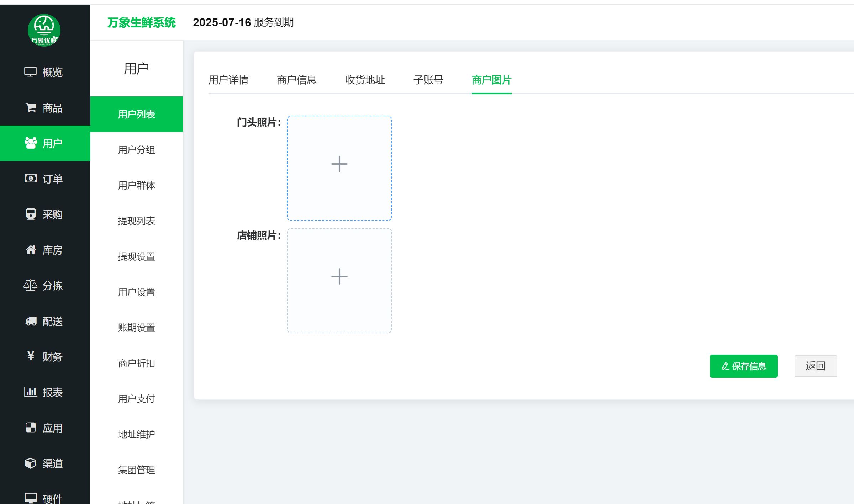
Task: Click the 库房 house icon
Action: click(31, 250)
